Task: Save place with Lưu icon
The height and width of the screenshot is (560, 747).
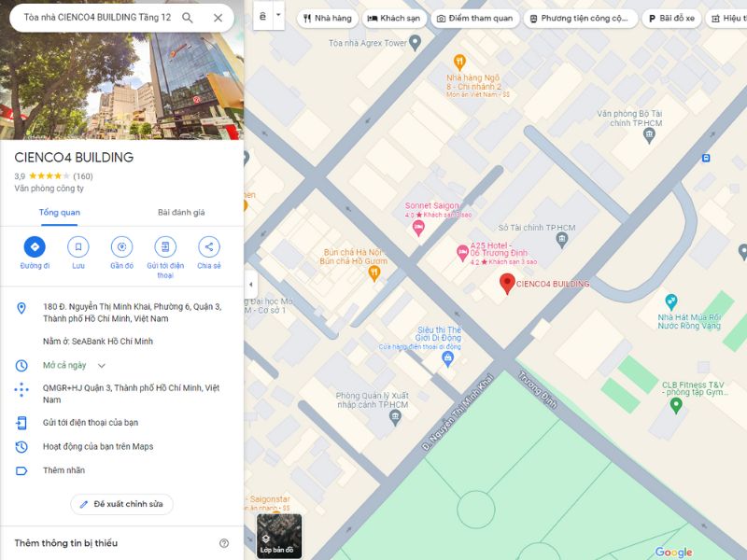Action: 78,246
